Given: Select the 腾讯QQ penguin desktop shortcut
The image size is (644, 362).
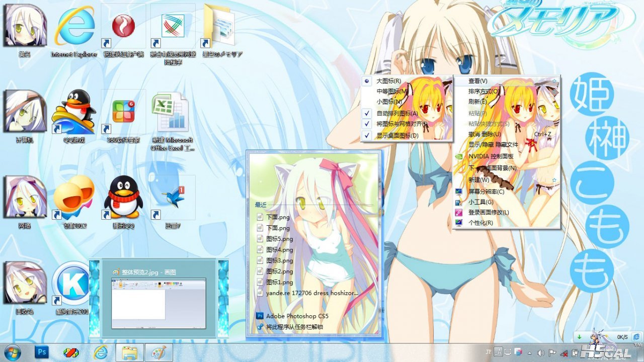Looking at the screenshot, I should [123, 202].
